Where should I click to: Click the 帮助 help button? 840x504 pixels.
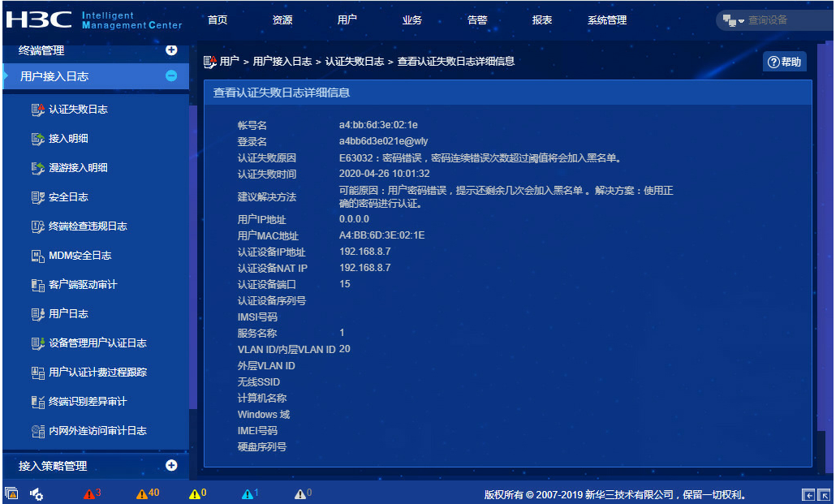coord(784,62)
